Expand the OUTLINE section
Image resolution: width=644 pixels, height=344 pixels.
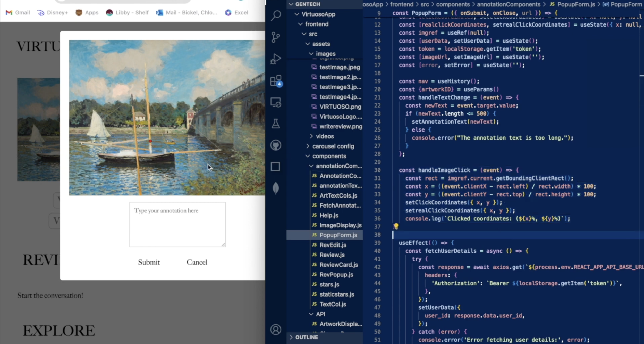(x=306, y=337)
